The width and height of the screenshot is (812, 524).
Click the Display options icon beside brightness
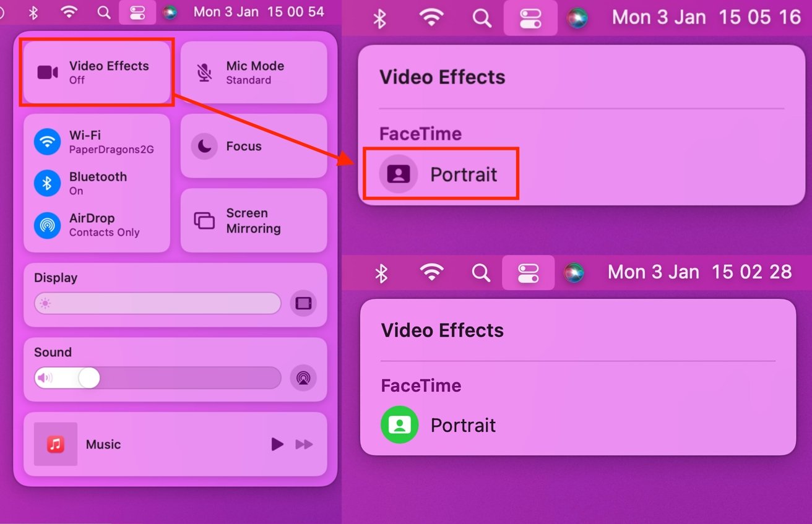click(303, 304)
